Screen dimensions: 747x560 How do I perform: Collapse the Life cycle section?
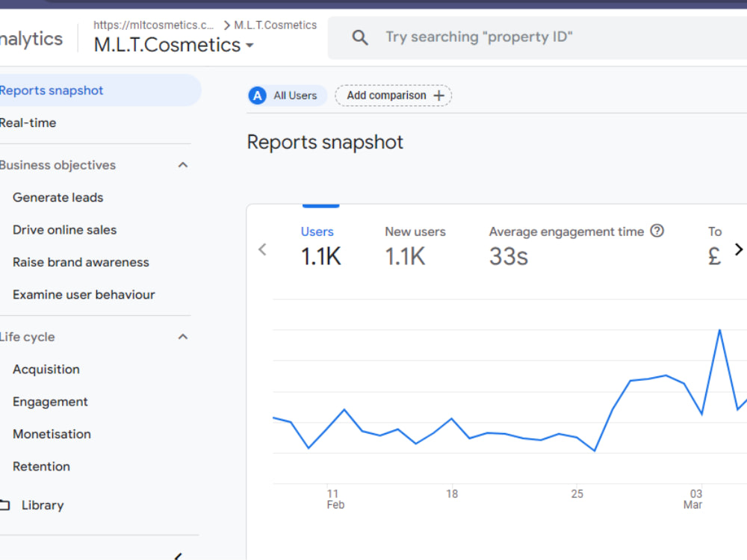183,337
